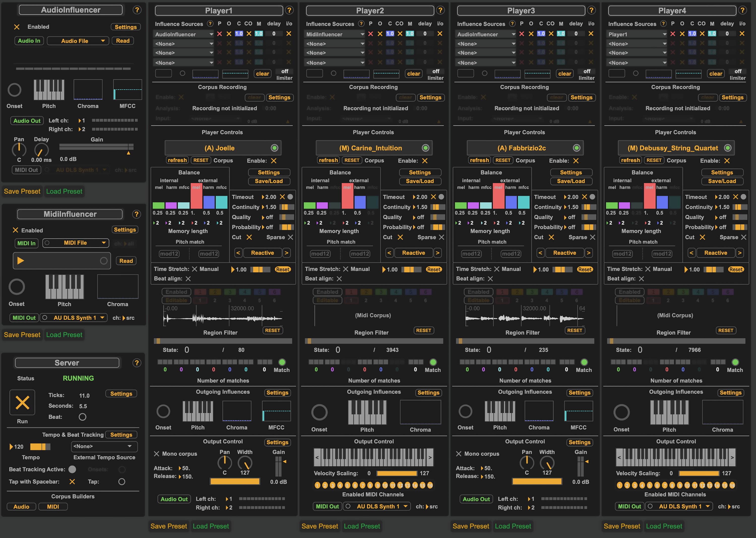Click Player4 Save/Load button
The width and height of the screenshot is (756, 538).
(x=722, y=181)
